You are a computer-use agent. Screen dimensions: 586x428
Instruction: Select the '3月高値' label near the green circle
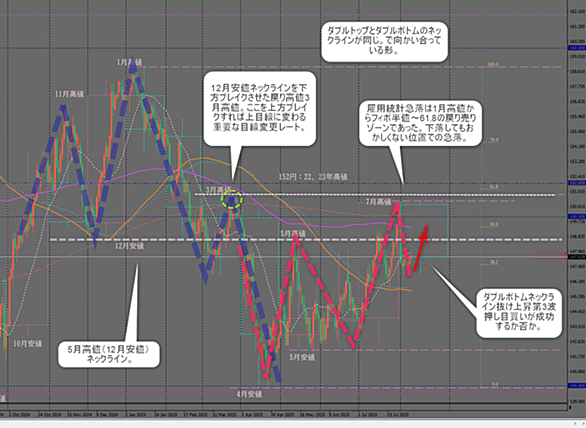click(x=218, y=190)
